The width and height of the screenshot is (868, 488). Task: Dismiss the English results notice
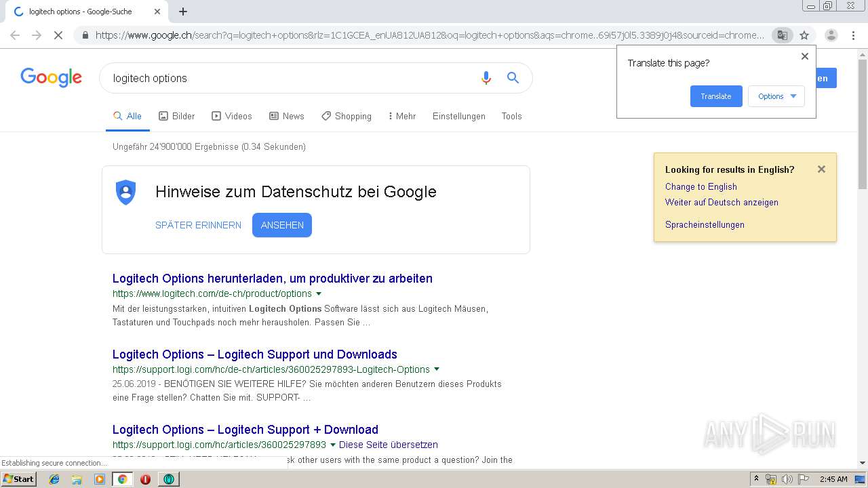(x=821, y=169)
